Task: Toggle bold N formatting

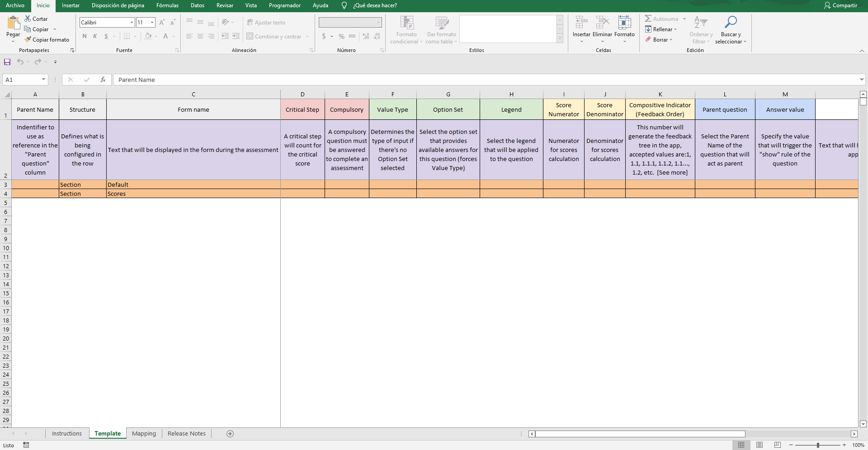Action: point(85,36)
